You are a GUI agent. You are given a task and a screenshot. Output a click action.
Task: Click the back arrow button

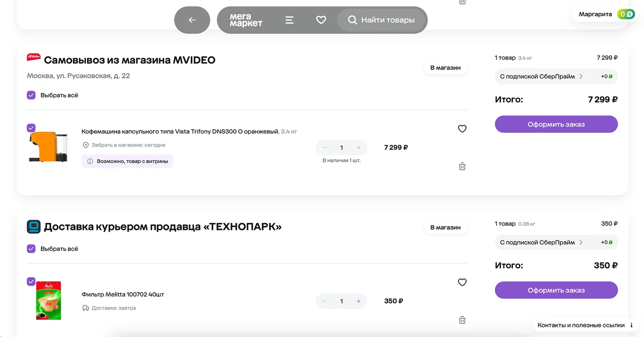pos(192,20)
